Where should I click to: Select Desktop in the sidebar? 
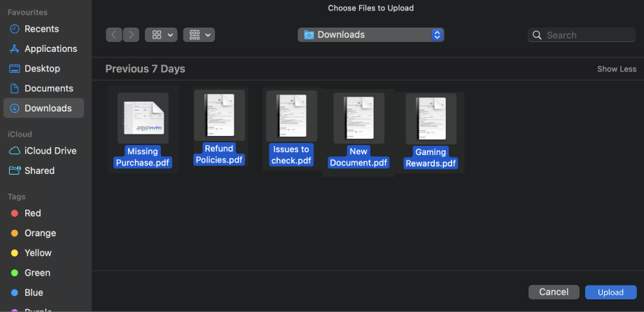pyautogui.click(x=42, y=69)
